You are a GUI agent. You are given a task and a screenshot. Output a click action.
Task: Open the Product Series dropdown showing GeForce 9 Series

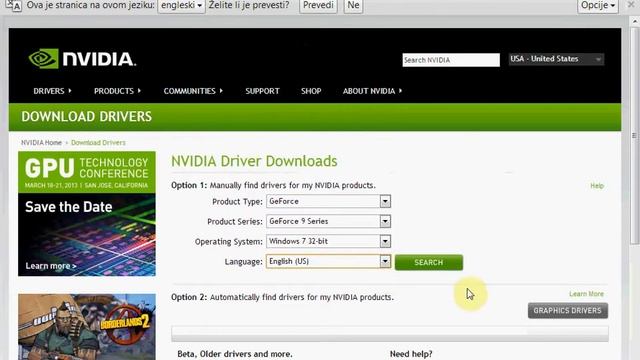point(329,221)
